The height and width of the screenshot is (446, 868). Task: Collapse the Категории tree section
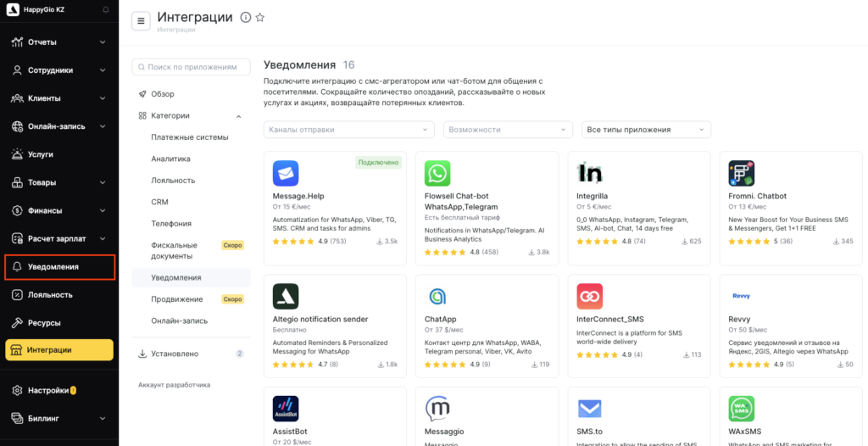pos(238,116)
